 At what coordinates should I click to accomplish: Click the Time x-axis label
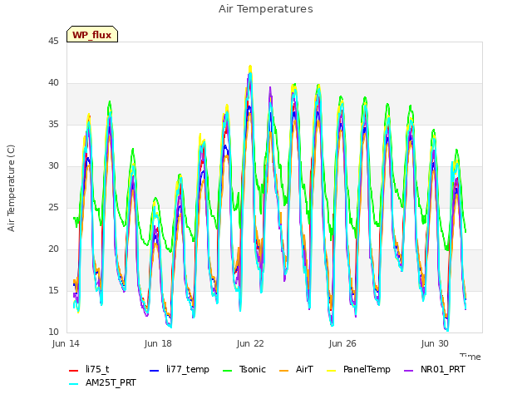[x=470, y=357]
